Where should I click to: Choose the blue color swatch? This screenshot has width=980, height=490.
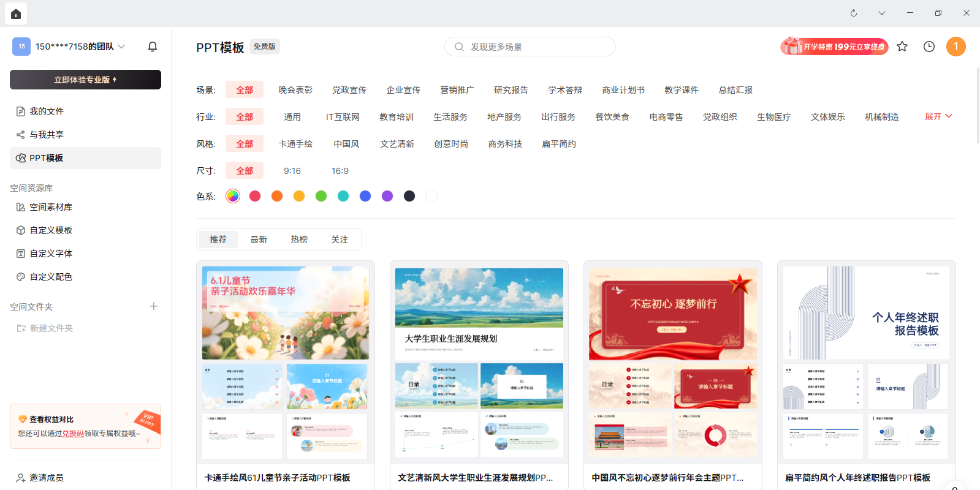365,196
